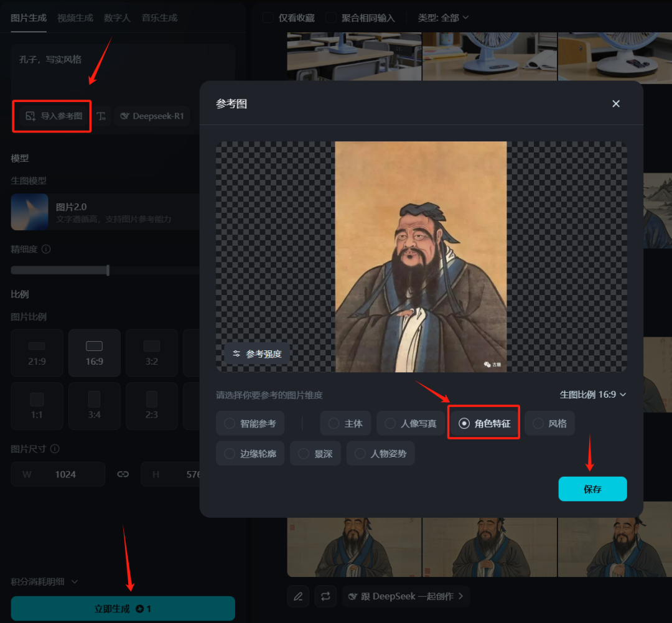Check the 仅看收藏 checkbox
672x623 pixels.
(x=268, y=17)
